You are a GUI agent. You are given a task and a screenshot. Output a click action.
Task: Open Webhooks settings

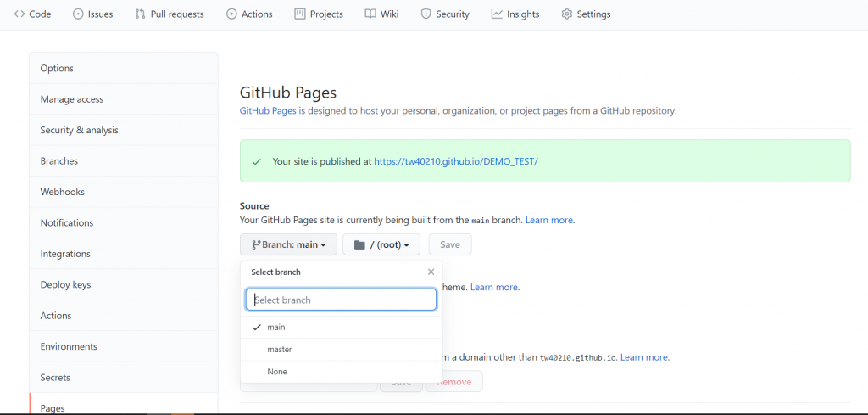124,193
